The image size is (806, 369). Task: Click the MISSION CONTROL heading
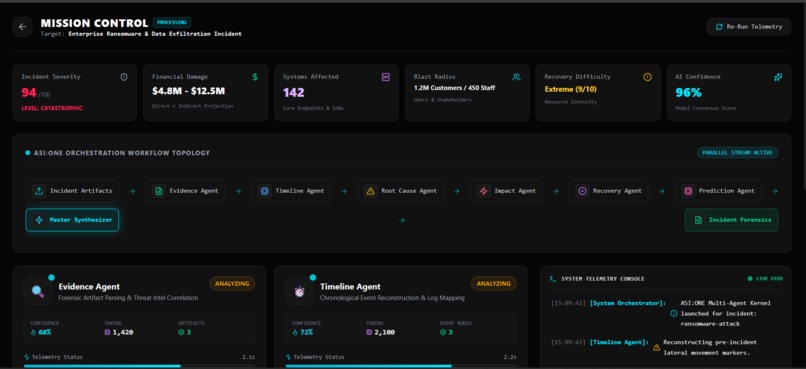(94, 23)
